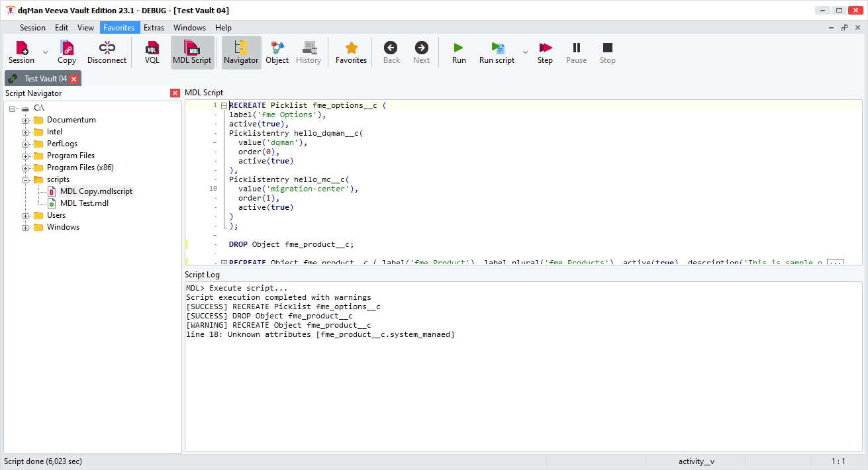The image size is (868, 470).
Task: Expand the truncated line ellipsis marker
Action: [x=836, y=263]
